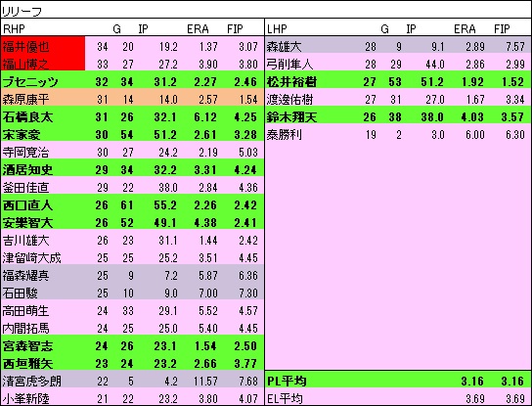Click the 渡邊佑樹 name cell

pyautogui.click(x=289, y=100)
